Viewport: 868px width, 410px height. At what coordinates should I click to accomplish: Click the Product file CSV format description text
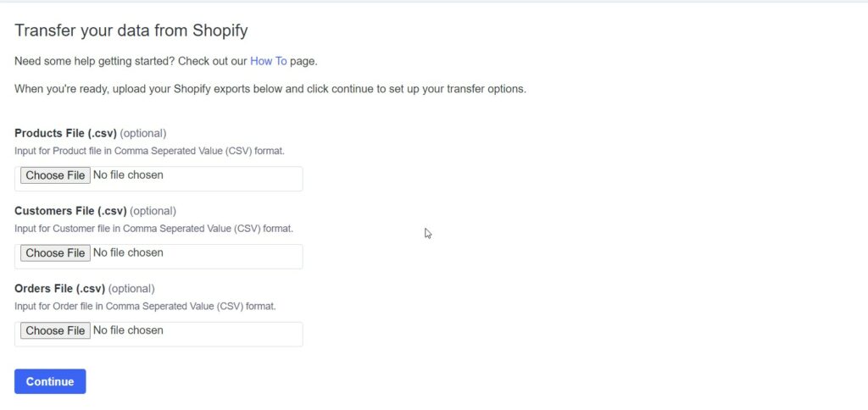(x=149, y=151)
